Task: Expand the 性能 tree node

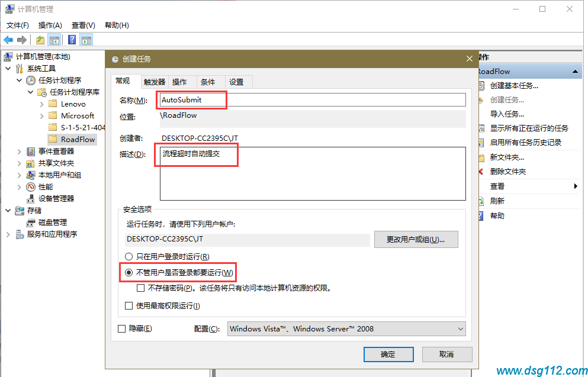Action: (19, 187)
